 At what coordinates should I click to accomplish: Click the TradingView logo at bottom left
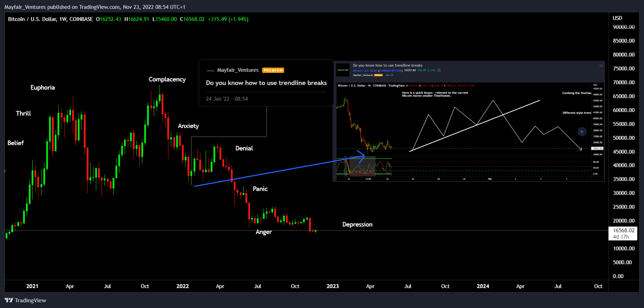point(26,301)
